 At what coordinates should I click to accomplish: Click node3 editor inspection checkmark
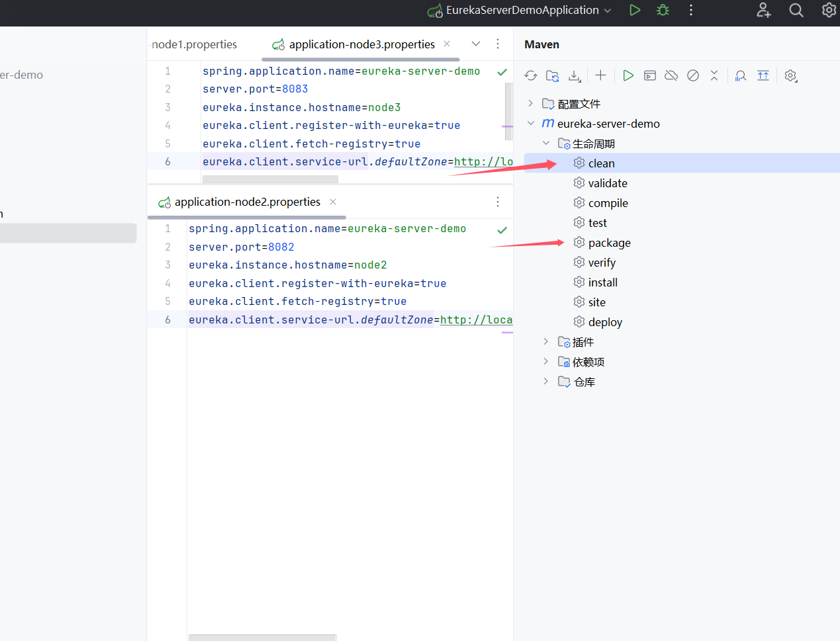tap(502, 72)
